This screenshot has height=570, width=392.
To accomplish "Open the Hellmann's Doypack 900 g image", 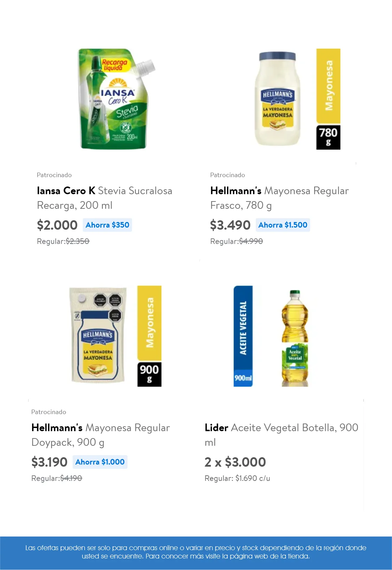I will click(x=98, y=336).
